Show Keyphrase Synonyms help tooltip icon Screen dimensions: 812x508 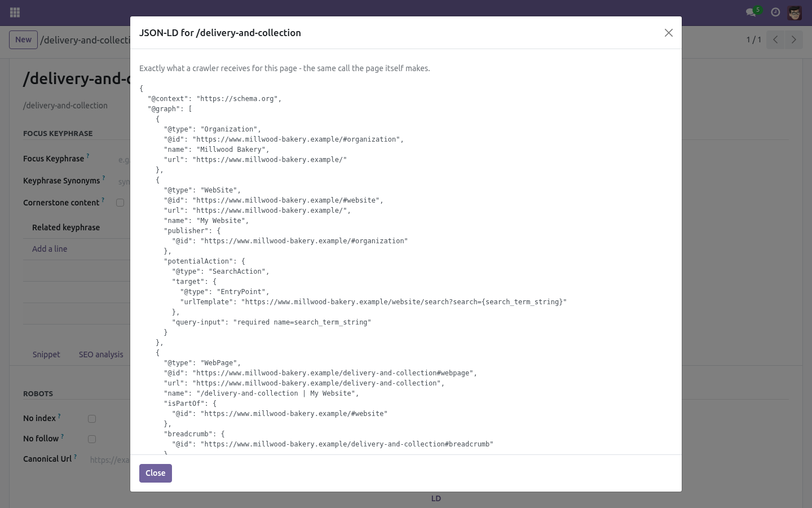tap(104, 178)
